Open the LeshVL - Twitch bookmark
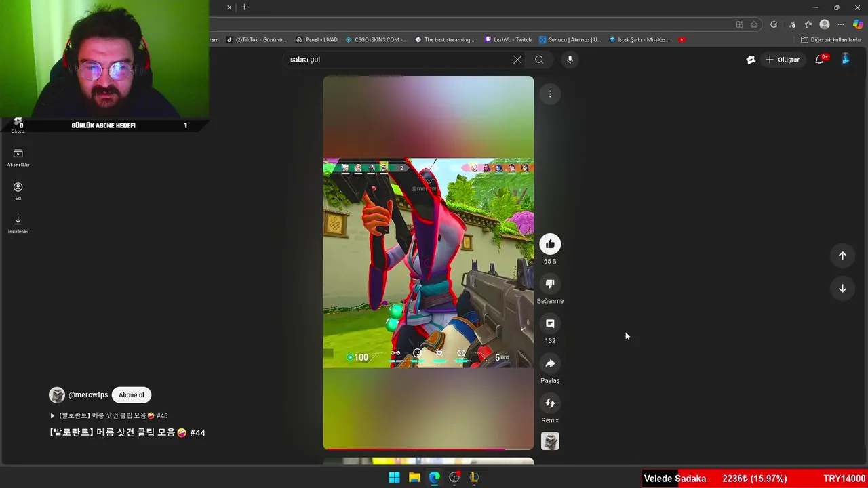Image resolution: width=868 pixels, height=488 pixels. pos(509,39)
